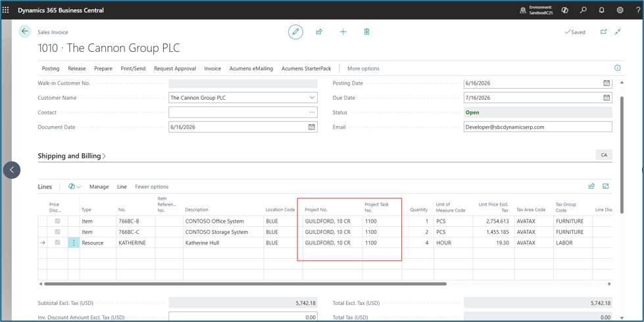The image size is (644, 322).
Task: Open notifications bell
Action: 602,11
